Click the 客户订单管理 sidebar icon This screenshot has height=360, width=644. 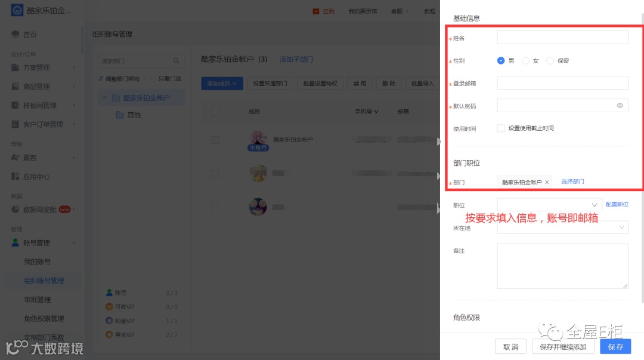15,124
